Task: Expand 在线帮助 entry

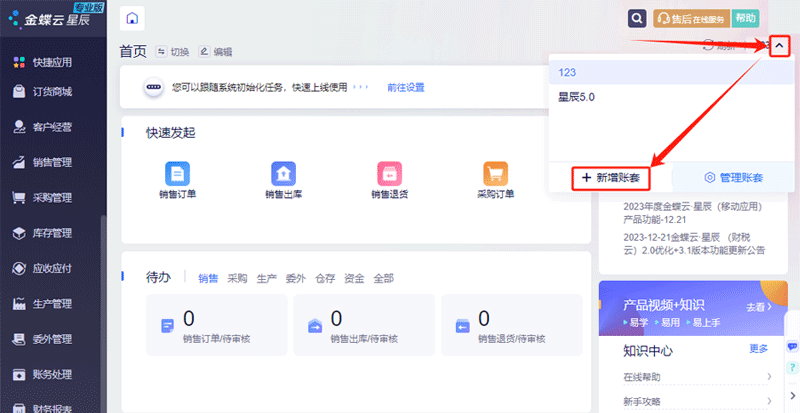Action: (x=697, y=377)
